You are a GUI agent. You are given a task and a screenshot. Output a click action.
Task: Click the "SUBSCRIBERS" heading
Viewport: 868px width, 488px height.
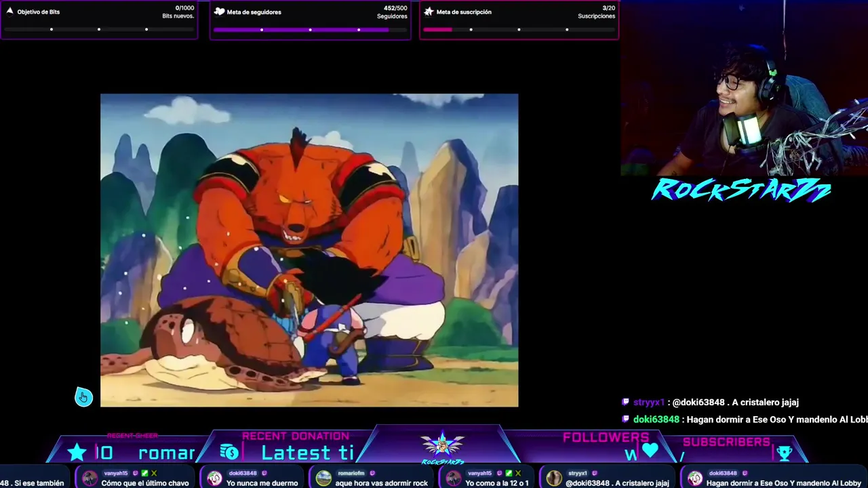pos(726,441)
